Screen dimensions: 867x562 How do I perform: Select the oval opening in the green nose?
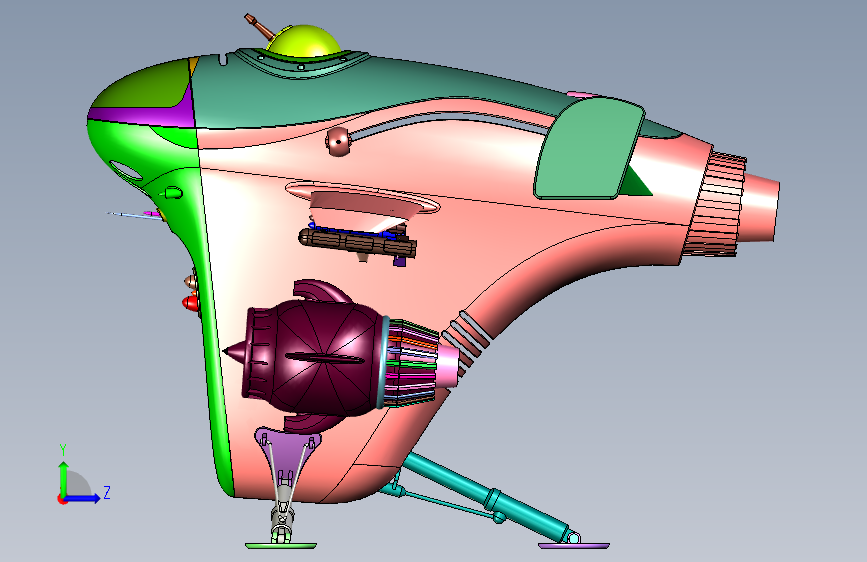[x=126, y=170]
